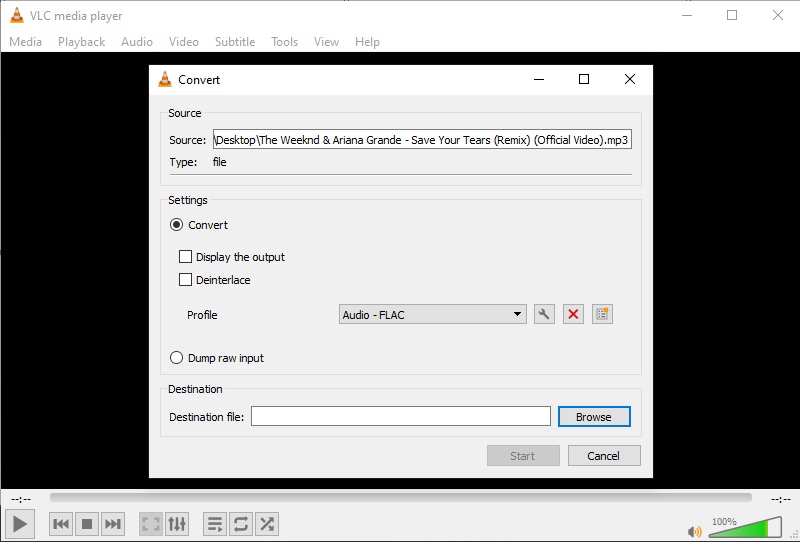This screenshot has height=542, width=800.
Task: Maximize the Convert dialog
Action: click(x=584, y=79)
